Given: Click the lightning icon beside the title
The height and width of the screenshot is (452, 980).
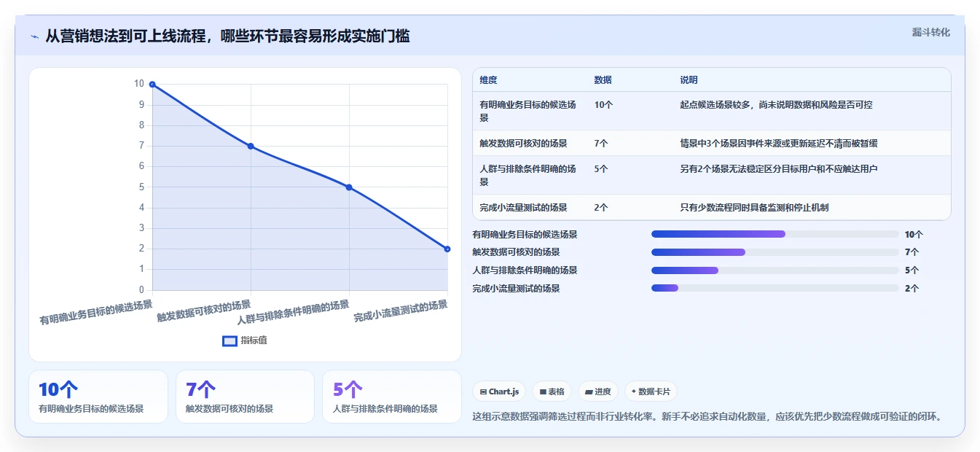Looking at the screenshot, I should (x=34, y=36).
